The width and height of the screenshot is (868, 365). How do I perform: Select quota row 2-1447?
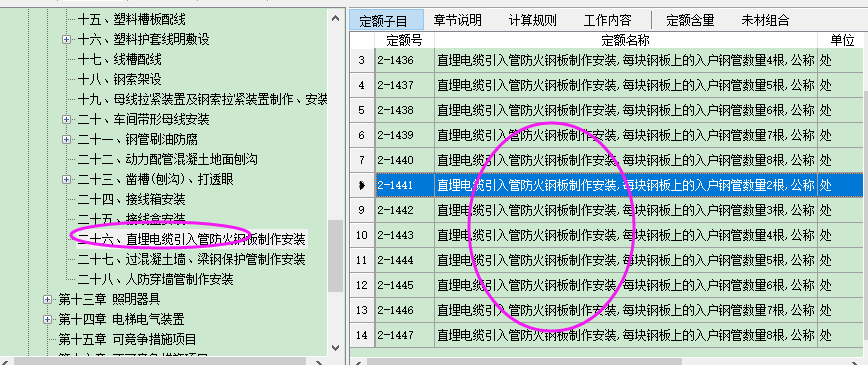607,335
